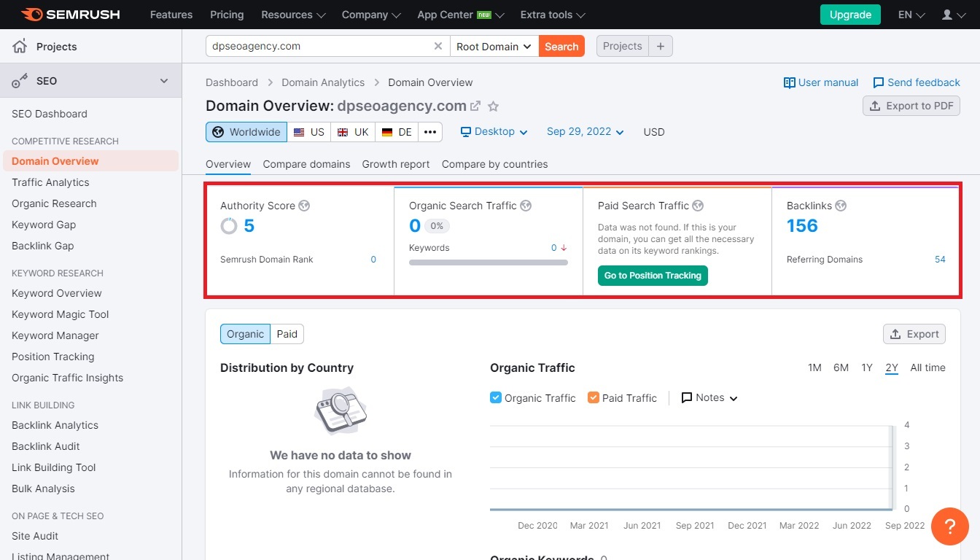The image size is (980, 560).
Task: Open the orange help question mark button
Action: coord(950,526)
